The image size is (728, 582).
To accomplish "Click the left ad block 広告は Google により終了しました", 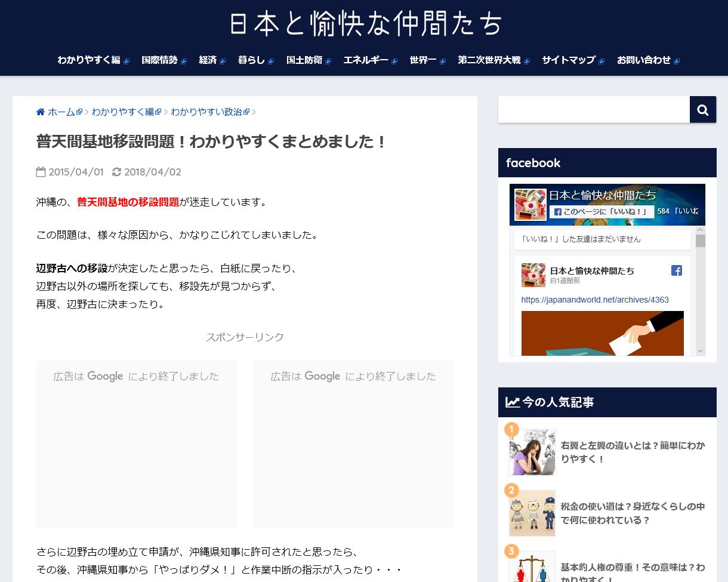I will click(137, 444).
